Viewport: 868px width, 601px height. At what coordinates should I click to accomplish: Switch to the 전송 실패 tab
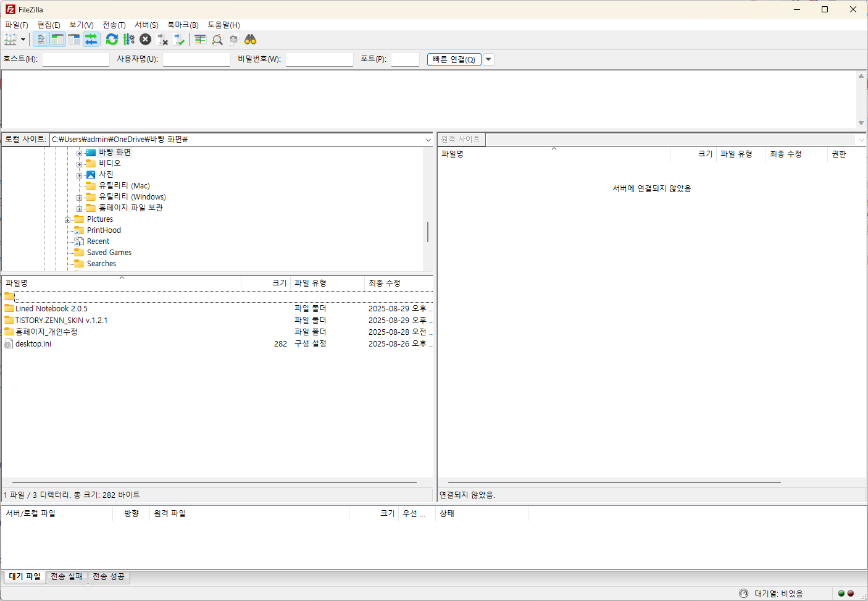67,577
